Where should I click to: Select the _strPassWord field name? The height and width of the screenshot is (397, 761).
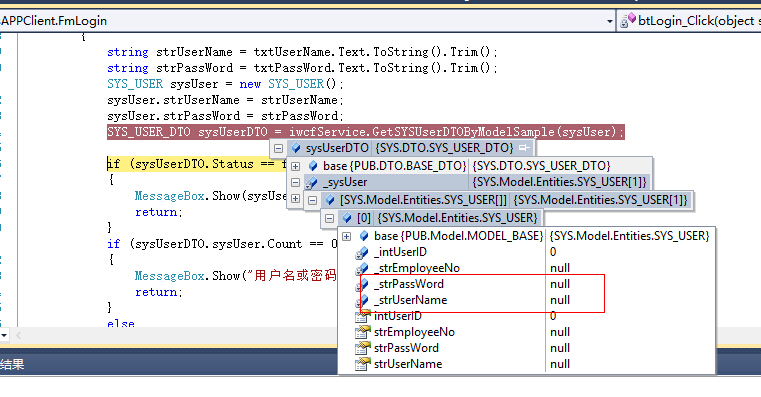pos(409,284)
